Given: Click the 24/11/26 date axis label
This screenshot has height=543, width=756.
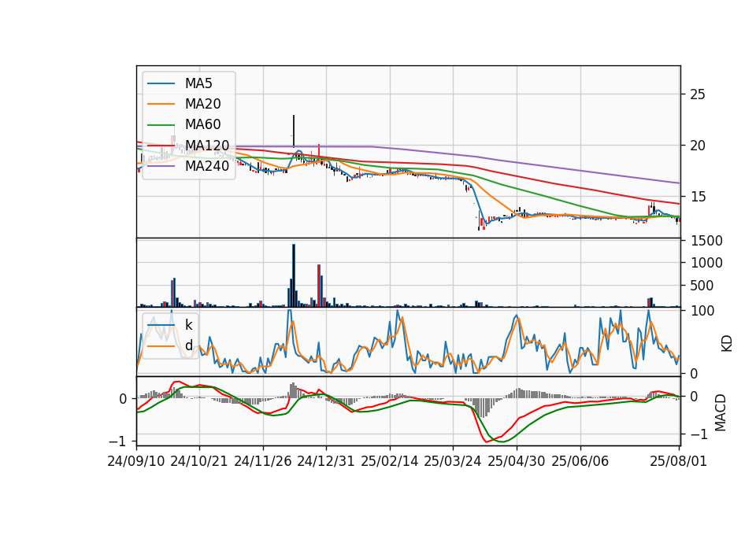Looking at the screenshot, I should pyautogui.click(x=263, y=461).
